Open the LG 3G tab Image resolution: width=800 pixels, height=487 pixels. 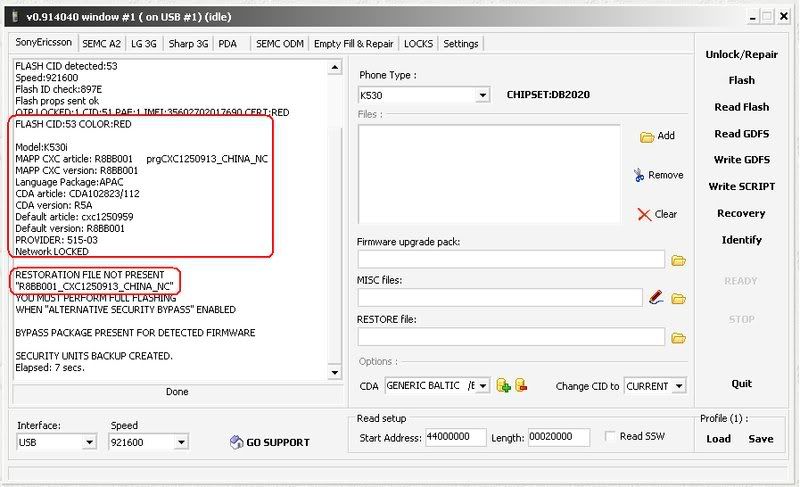click(143, 44)
